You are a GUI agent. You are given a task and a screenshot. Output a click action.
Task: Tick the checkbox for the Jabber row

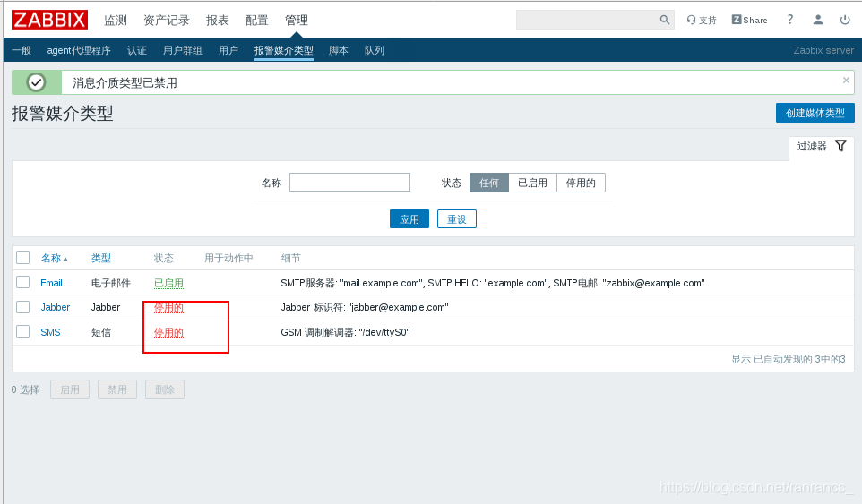point(22,307)
